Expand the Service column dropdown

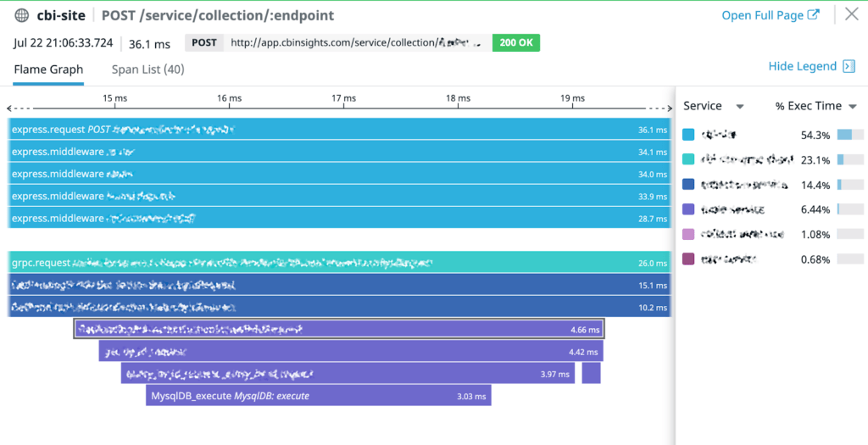click(740, 107)
